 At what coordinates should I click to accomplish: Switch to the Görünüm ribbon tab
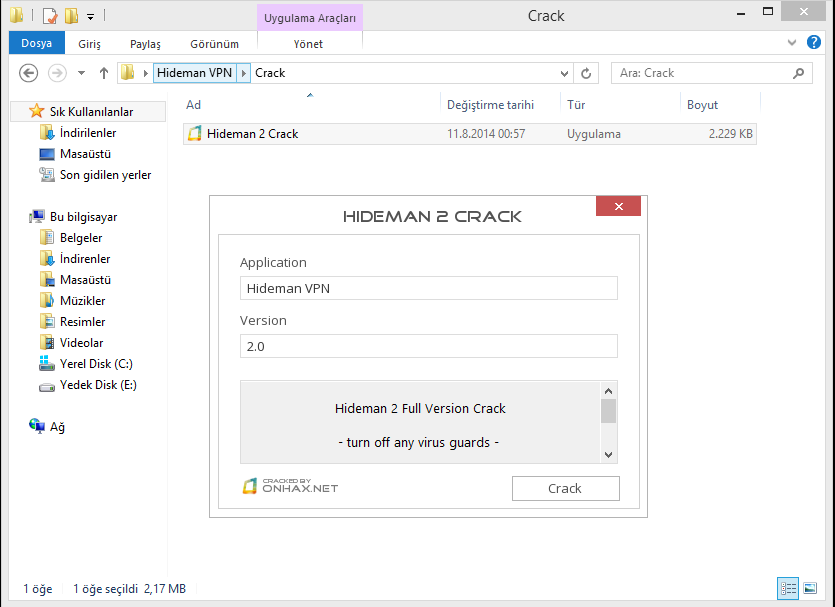point(215,44)
